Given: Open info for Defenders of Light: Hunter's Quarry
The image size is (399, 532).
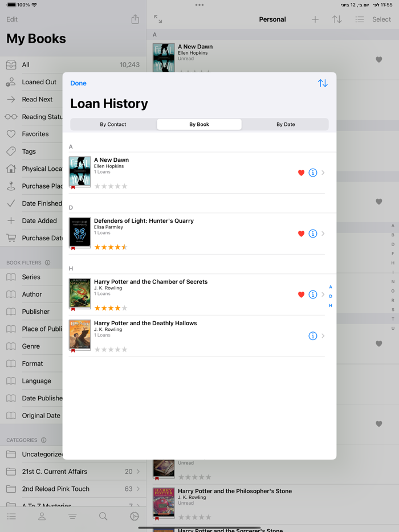Looking at the screenshot, I should [313, 234].
